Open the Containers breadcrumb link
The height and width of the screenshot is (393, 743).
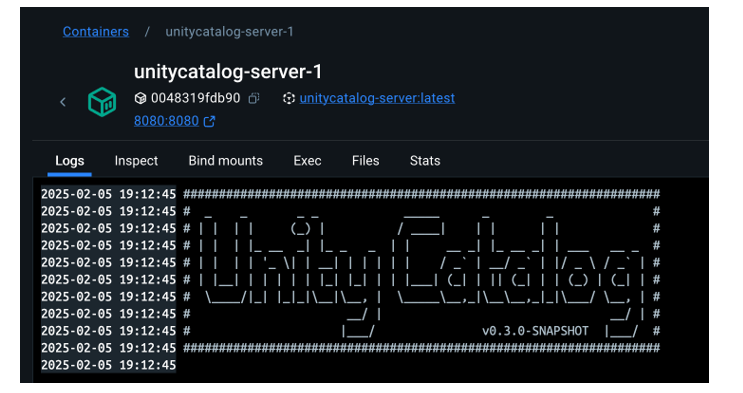coord(96,32)
